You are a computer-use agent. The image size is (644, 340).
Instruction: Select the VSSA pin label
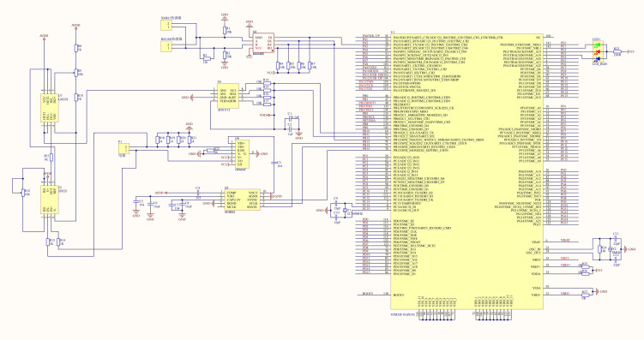coord(537,288)
